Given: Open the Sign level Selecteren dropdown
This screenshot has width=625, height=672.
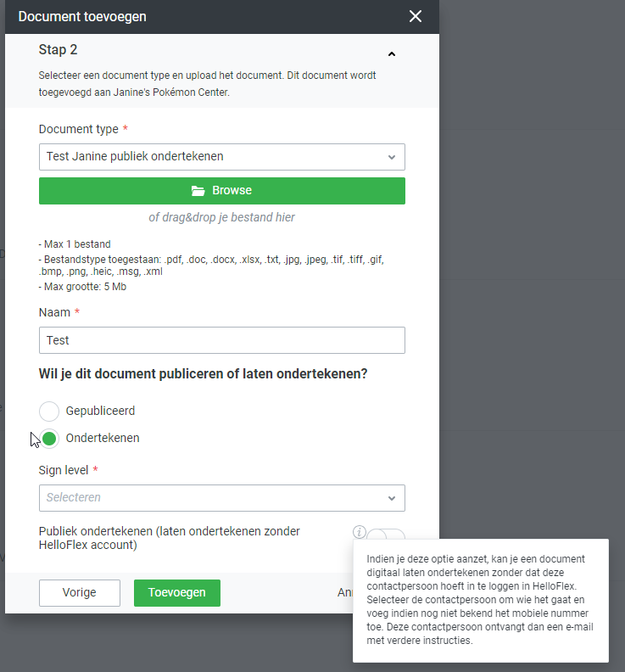Looking at the screenshot, I should [x=212, y=498].
